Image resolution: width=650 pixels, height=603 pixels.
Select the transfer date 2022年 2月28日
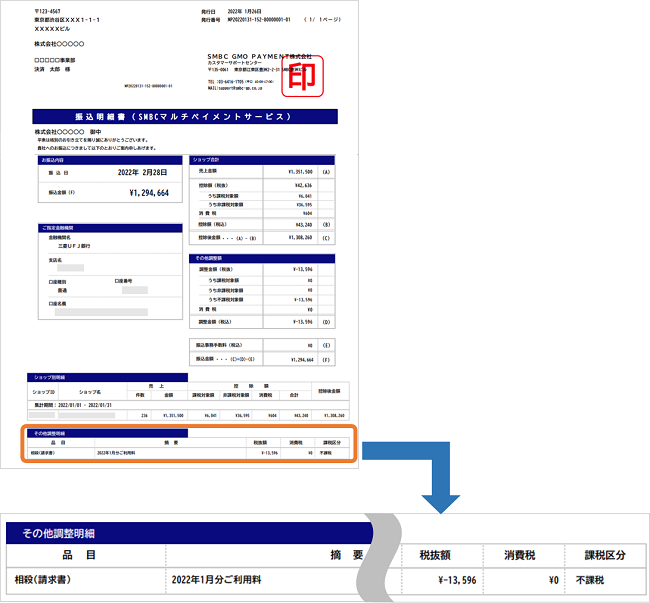(x=142, y=172)
